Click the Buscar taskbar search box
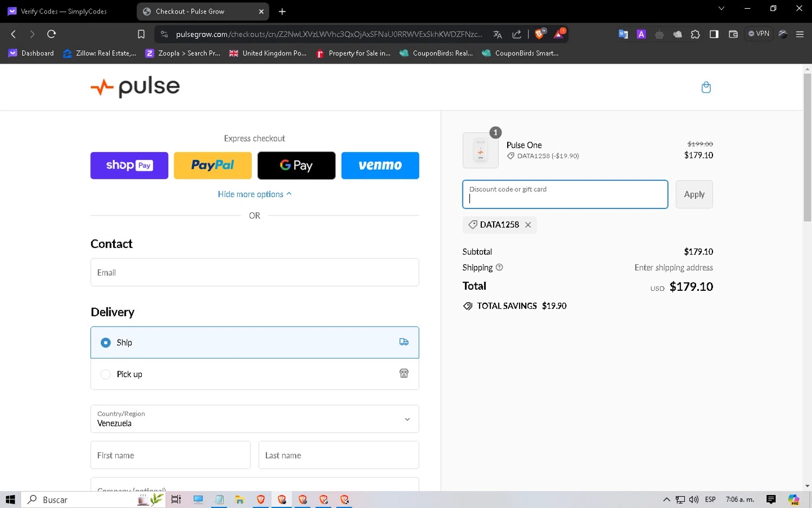Image resolution: width=812 pixels, height=508 pixels. coord(93,499)
